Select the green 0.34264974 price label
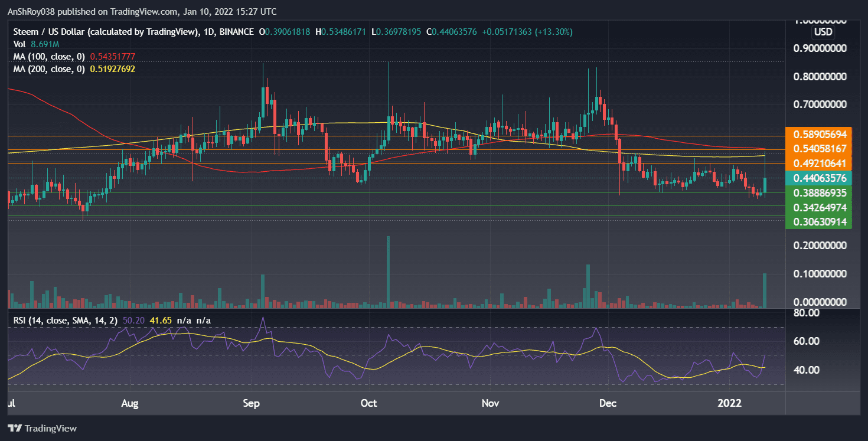 pos(820,207)
